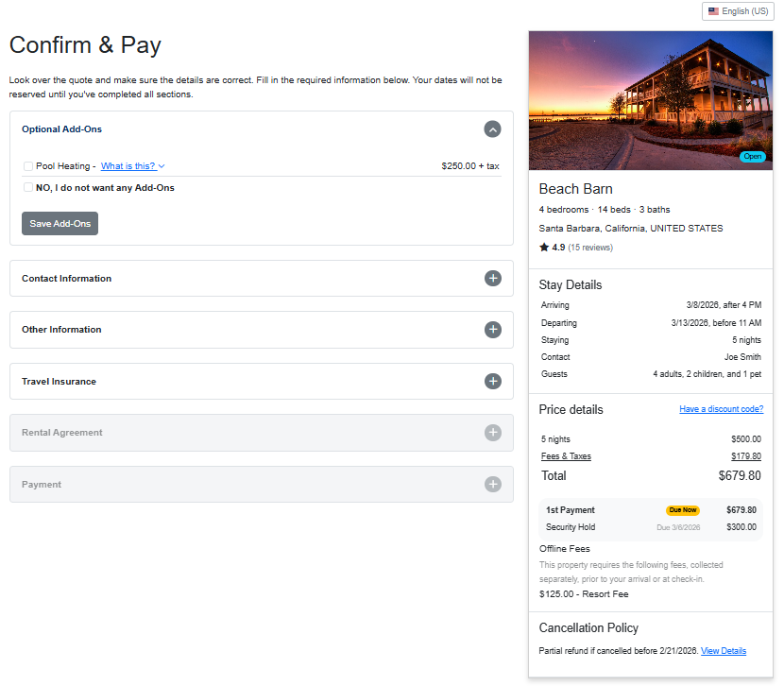The image size is (784, 686).
Task: Open the 'What is this?' dropdown link
Action: click(x=132, y=166)
